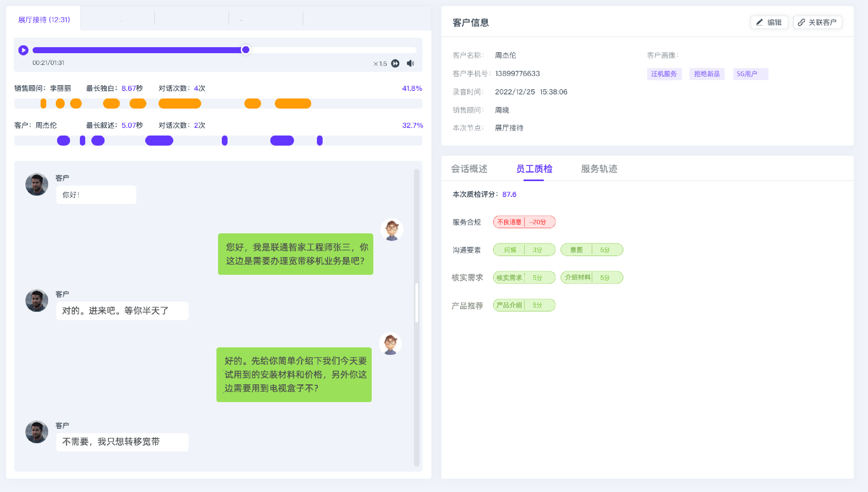
Task: Select the 员工质检 tab
Action: coord(534,169)
